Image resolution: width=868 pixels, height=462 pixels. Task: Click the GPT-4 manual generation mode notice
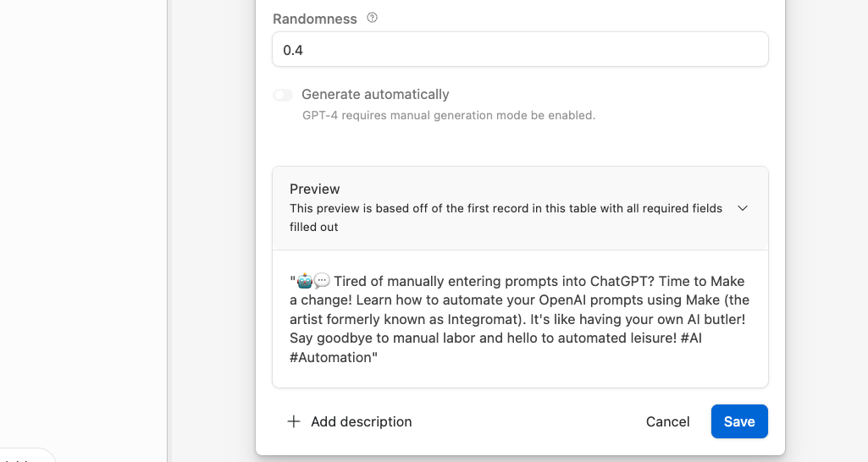449,115
